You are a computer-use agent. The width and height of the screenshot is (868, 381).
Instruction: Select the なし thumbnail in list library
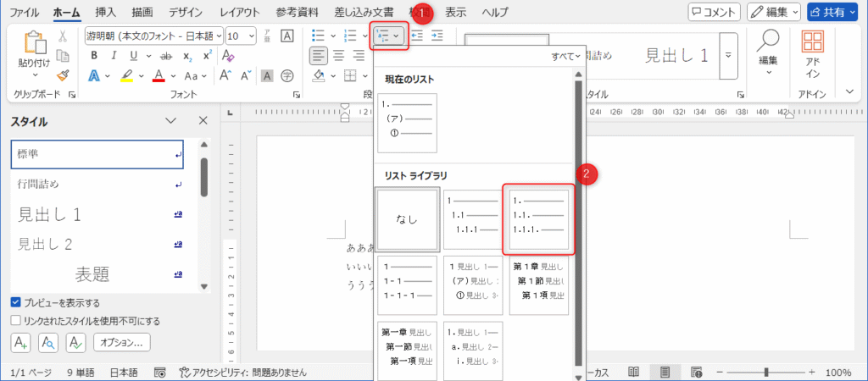coord(406,218)
